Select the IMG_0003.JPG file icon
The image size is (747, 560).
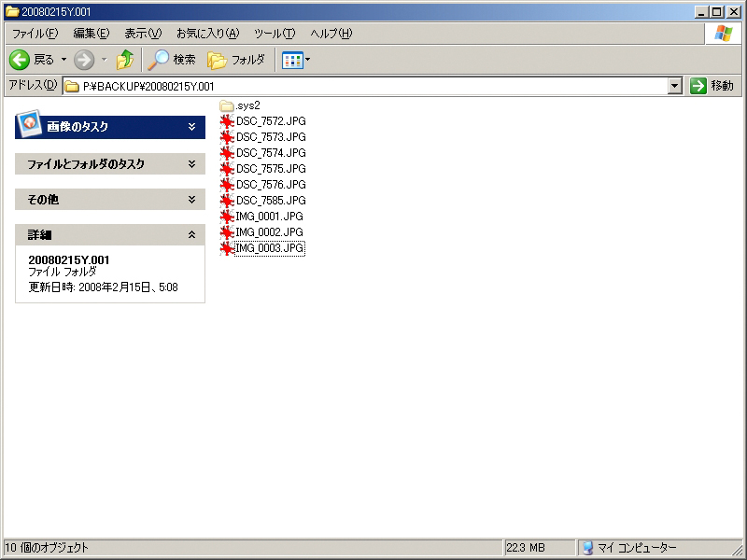coord(227,248)
